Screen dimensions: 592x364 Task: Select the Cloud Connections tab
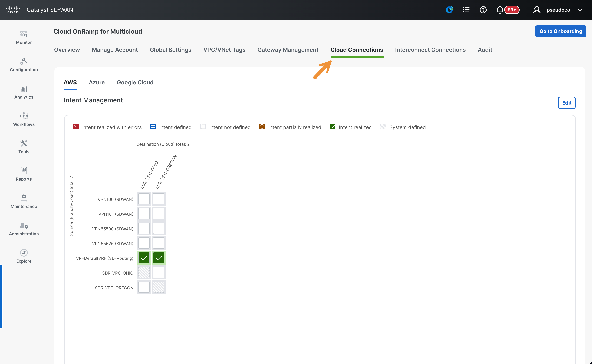tap(357, 50)
